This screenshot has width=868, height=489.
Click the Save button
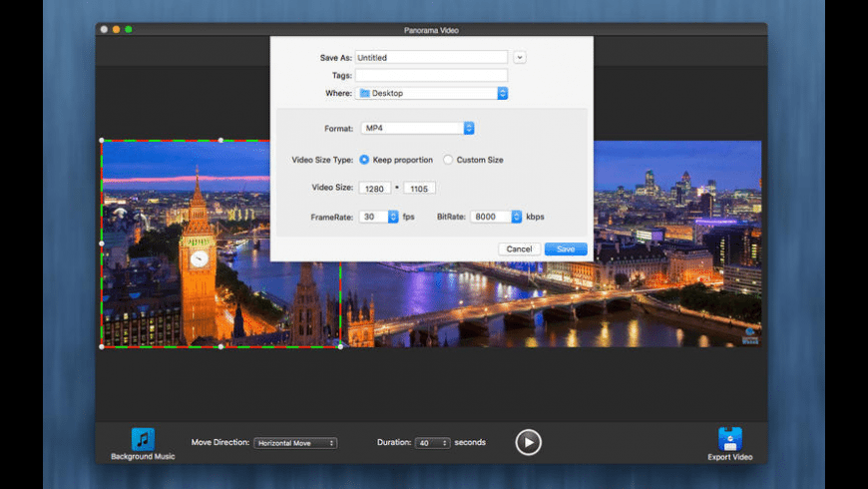(566, 249)
